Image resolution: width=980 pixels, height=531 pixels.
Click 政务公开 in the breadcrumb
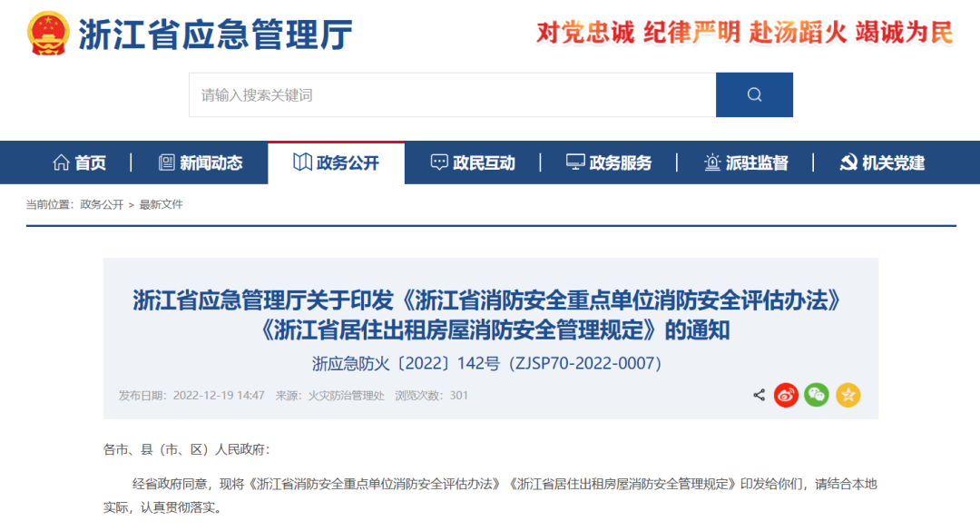[102, 204]
